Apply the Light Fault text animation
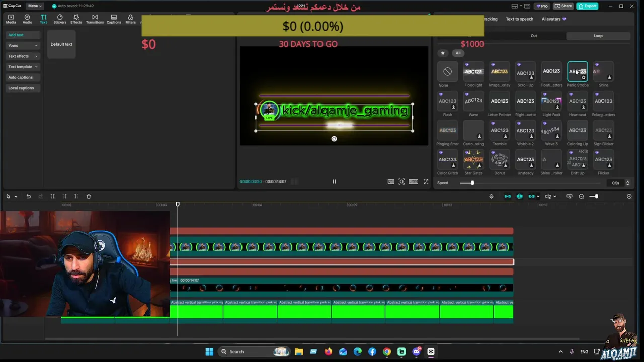The height and width of the screenshot is (362, 644). click(x=551, y=101)
